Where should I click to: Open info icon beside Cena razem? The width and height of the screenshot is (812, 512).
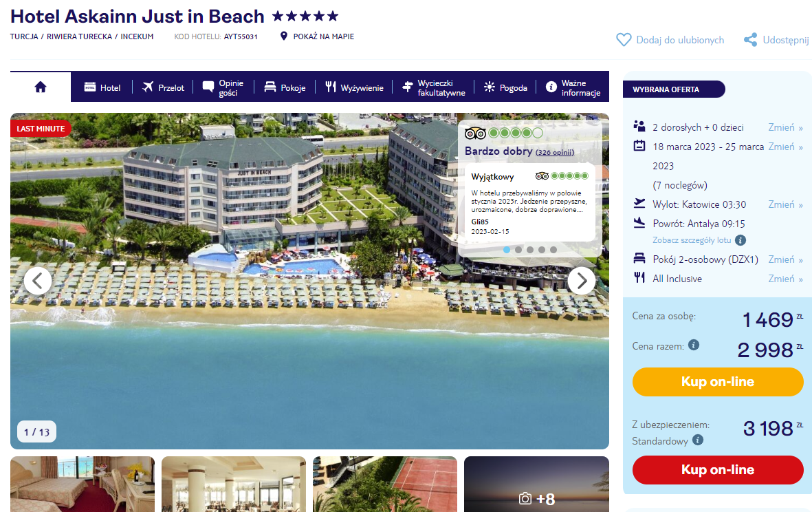click(694, 345)
